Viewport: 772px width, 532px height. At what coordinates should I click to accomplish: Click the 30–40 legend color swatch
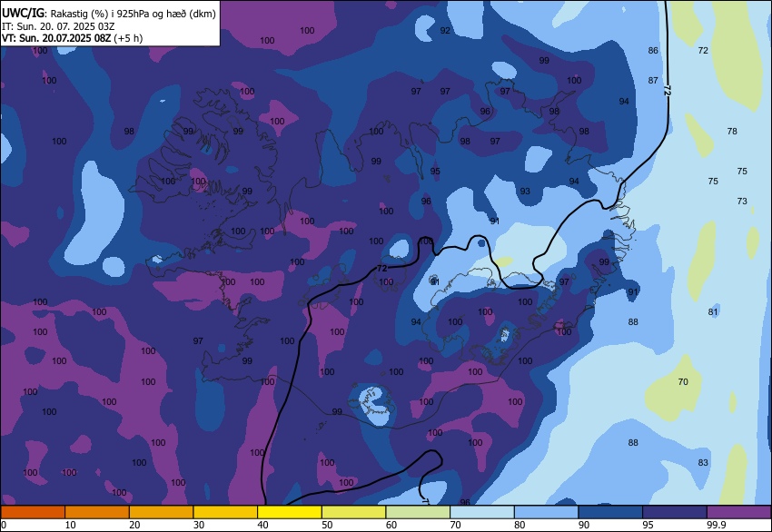tap(225, 512)
